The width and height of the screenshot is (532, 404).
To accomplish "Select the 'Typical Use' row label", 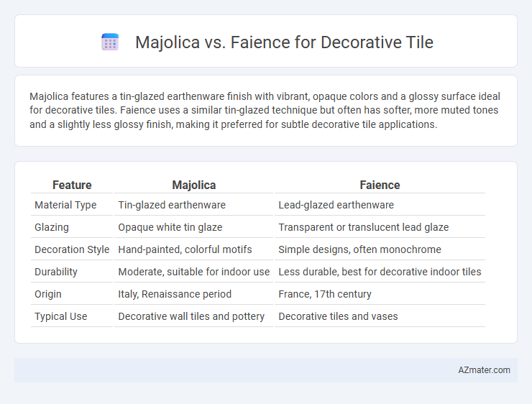I will point(60,316).
